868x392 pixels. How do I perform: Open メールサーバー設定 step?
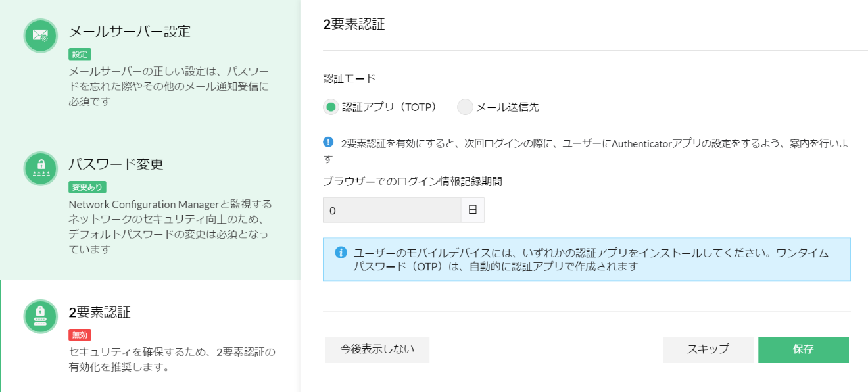(x=130, y=31)
